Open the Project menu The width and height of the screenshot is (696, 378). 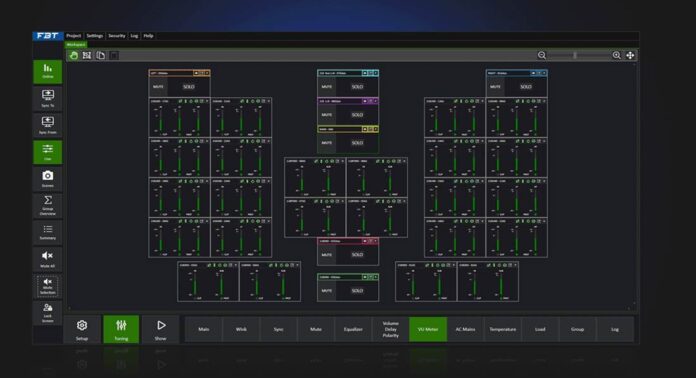pyautogui.click(x=74, y=36)
